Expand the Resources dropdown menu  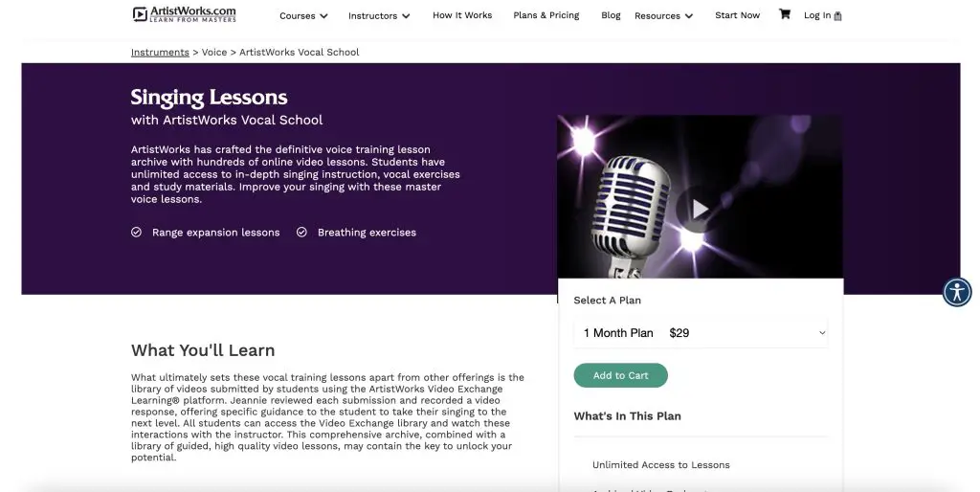tap(664, 15)
